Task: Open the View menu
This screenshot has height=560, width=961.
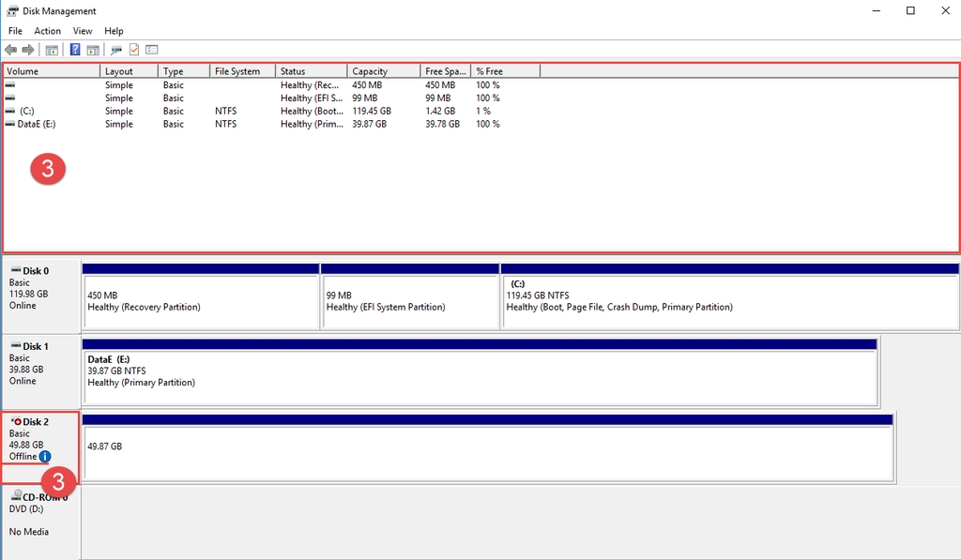Action: [x=83, y=31]
